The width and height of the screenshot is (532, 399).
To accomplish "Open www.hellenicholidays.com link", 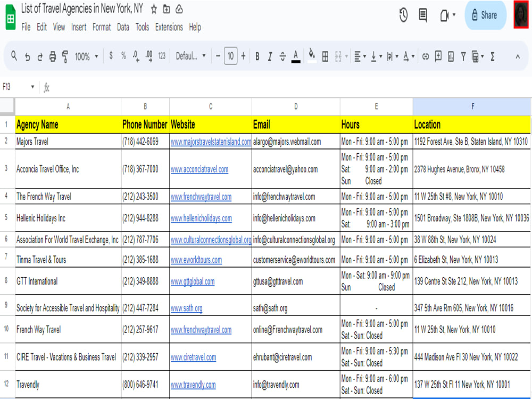I will coord(201,218).
